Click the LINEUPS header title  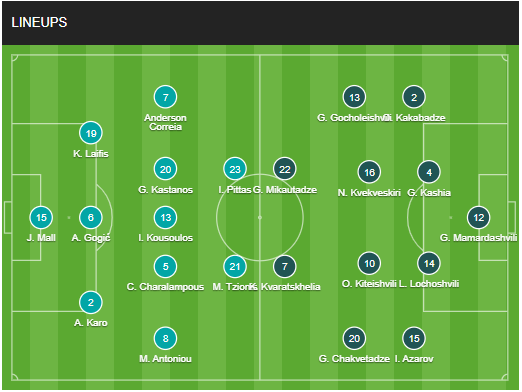pos(39,22)
